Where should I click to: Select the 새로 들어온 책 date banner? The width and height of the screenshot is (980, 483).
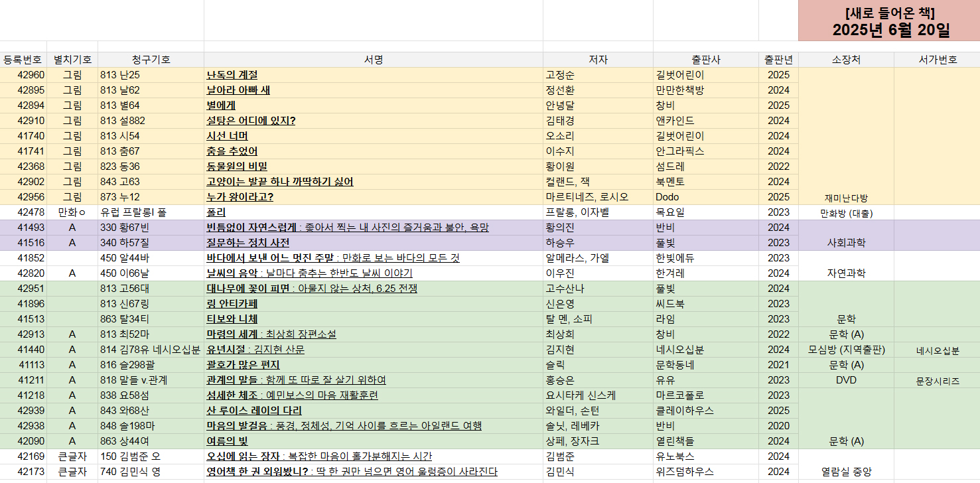click(x=889, y=21)
